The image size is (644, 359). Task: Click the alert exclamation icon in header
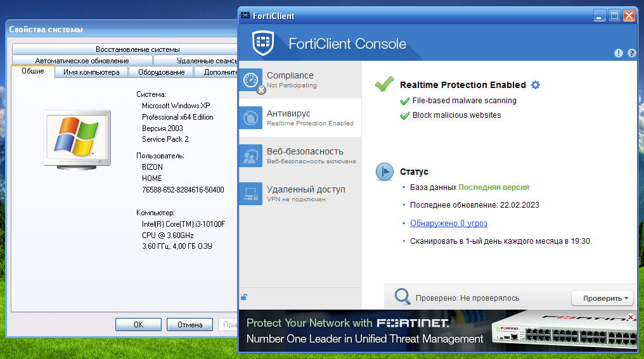(x=619, y=53)
